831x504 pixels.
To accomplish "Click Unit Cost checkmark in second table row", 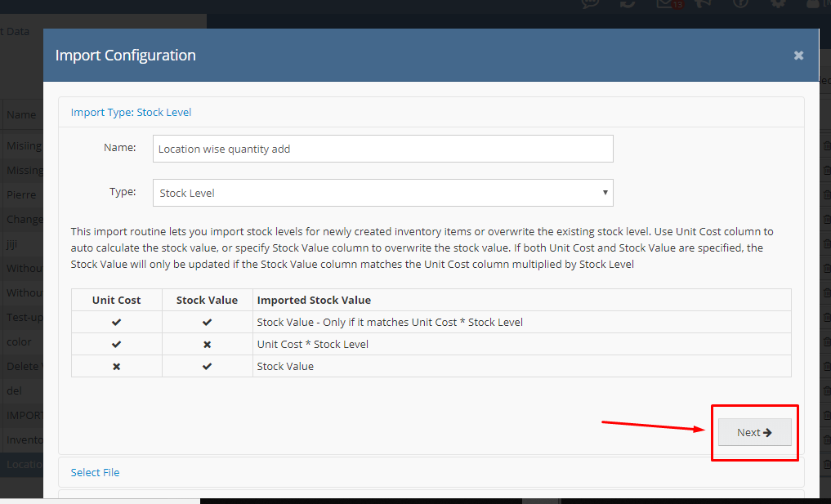I will pyautogui.click(x=117, y=345).
